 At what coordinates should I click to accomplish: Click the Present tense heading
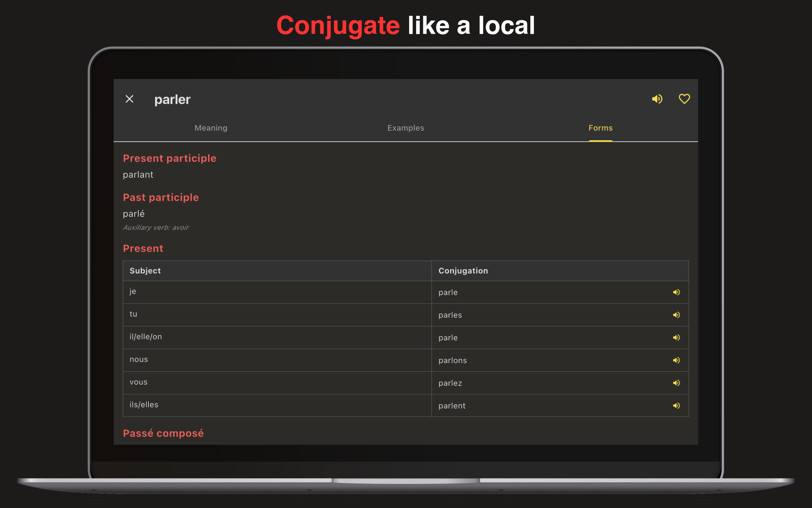(143, 248)
